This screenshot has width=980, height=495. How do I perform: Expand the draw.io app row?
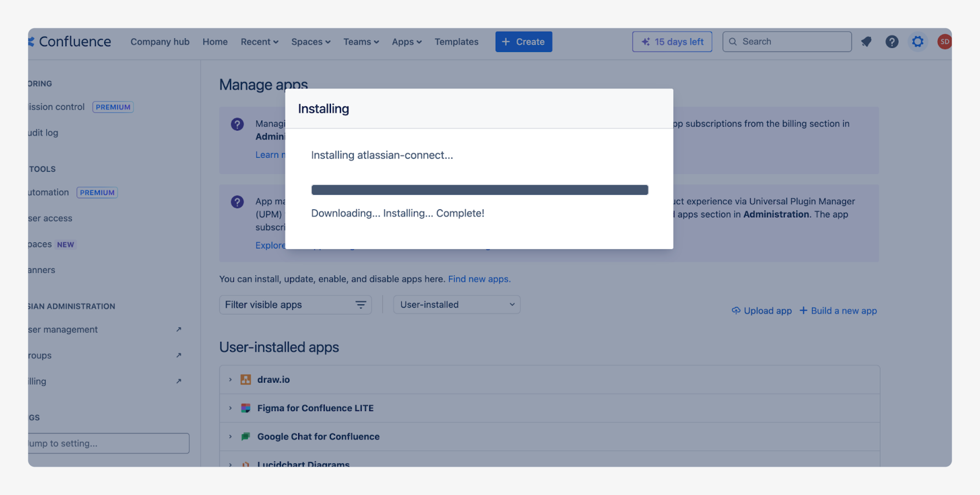(x=230, y=380)
